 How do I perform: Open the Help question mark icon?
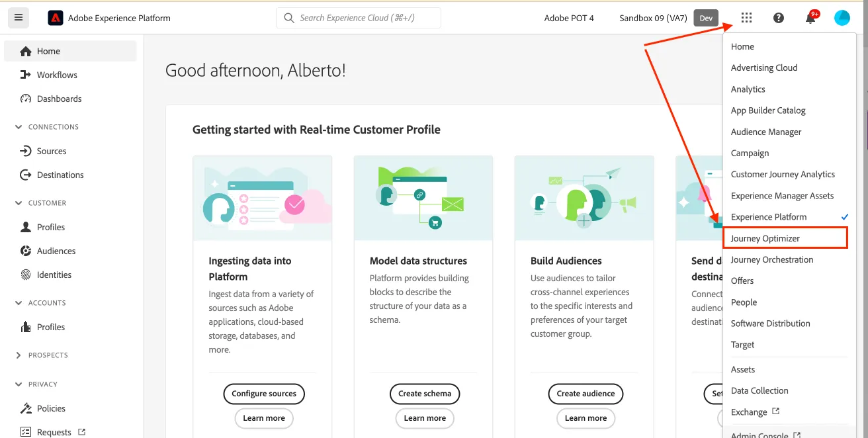[x=779, y=18]
